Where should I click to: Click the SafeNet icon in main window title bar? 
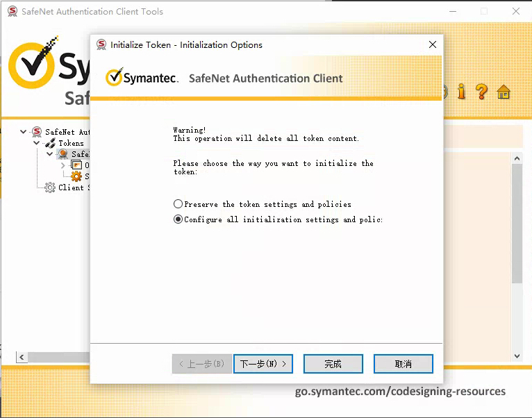[x=13, y=11]
